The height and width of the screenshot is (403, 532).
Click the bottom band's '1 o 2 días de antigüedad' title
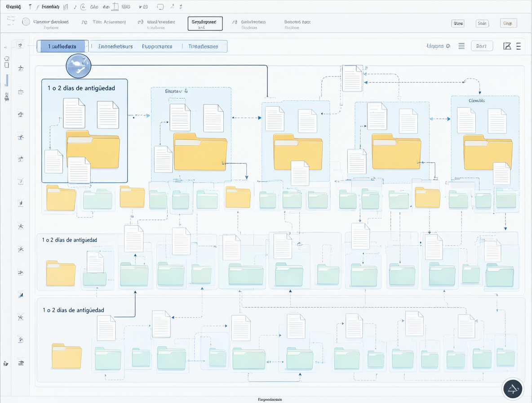pyautogui.click(x=73, y=310)
